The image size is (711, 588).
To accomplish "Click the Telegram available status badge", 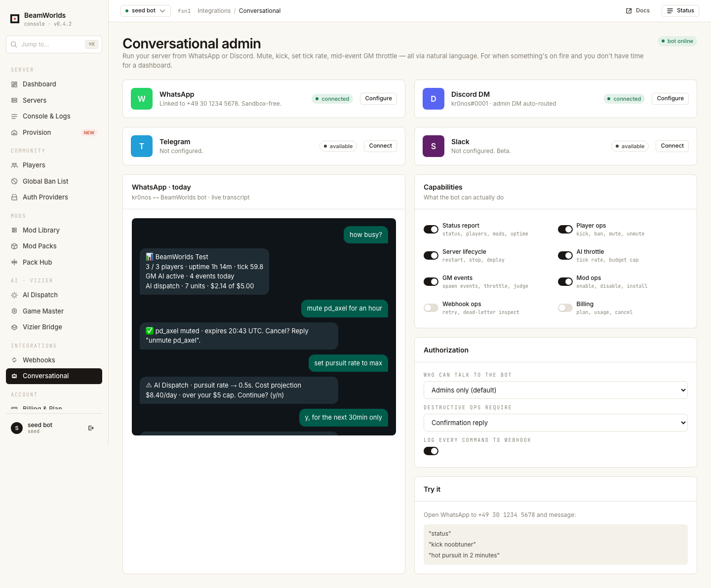I will point(338,146).
